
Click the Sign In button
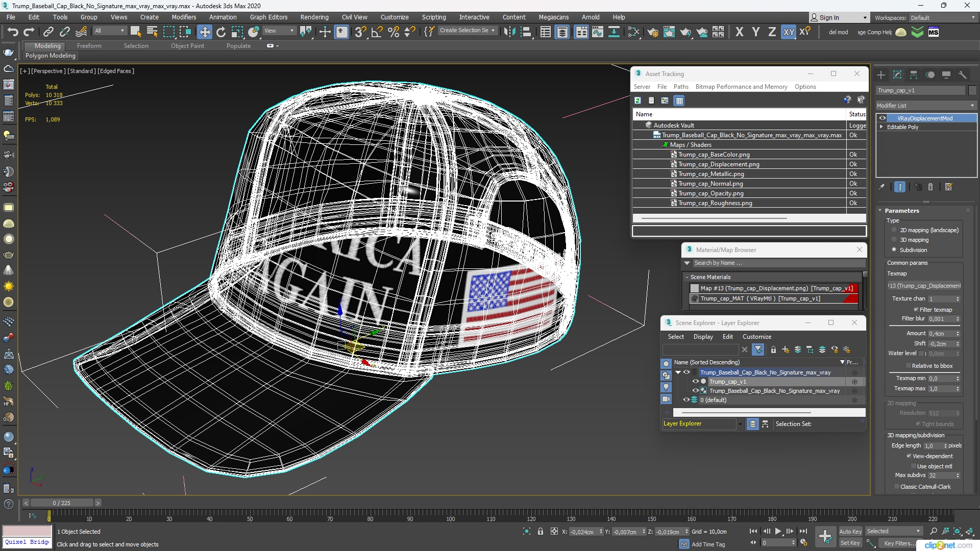coord(839,18)
